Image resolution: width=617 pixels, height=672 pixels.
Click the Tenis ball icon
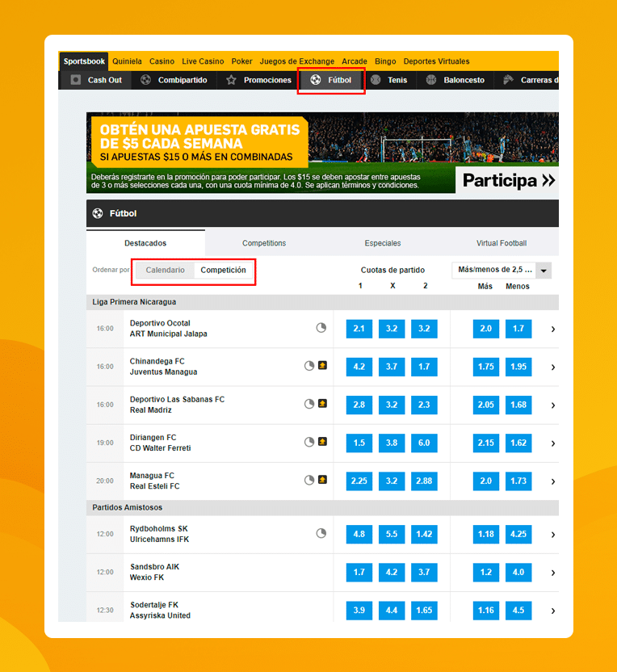pos(376,80)
